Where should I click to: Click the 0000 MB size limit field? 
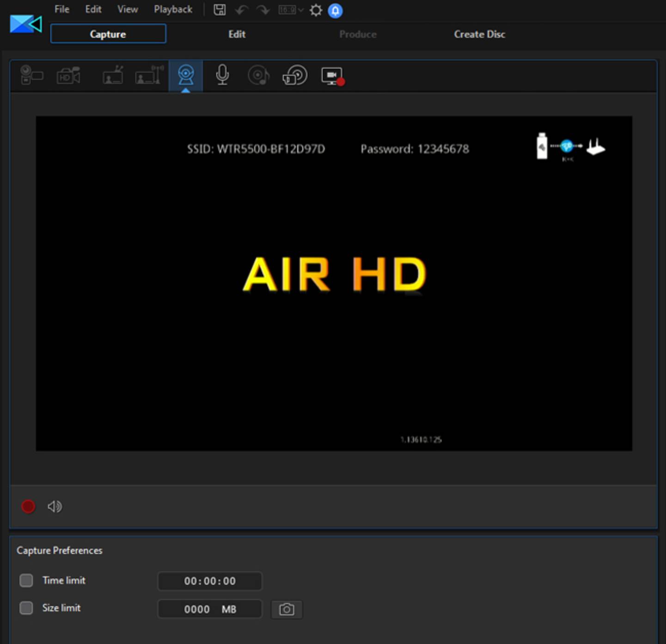pyautogui.click(x=210, y=609)
